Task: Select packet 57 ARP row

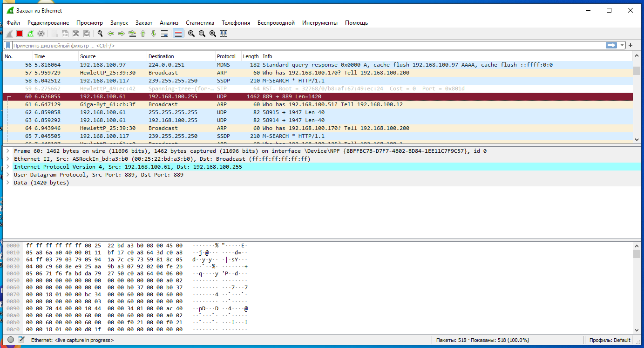Action: 318,73
